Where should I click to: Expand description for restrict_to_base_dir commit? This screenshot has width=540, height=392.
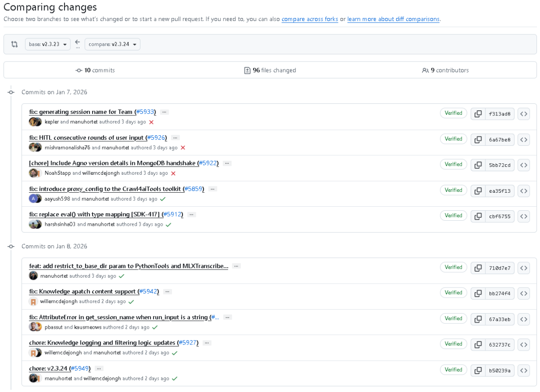[x=236, y=266]
